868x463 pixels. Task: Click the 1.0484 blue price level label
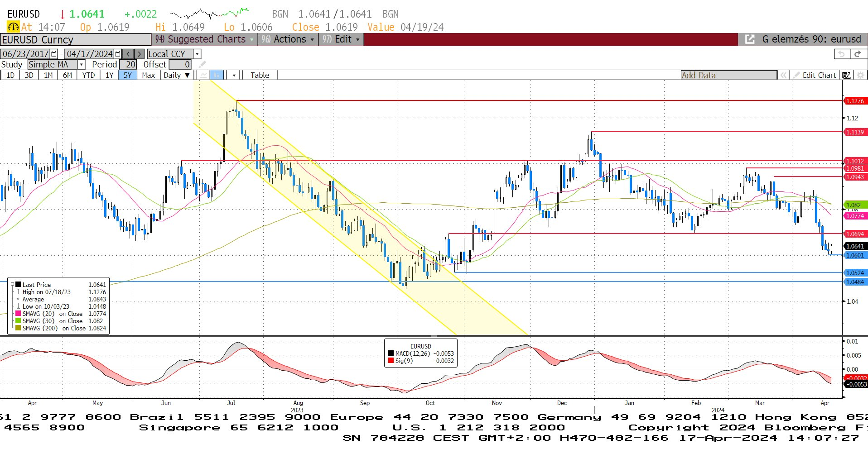coord(855,282)
